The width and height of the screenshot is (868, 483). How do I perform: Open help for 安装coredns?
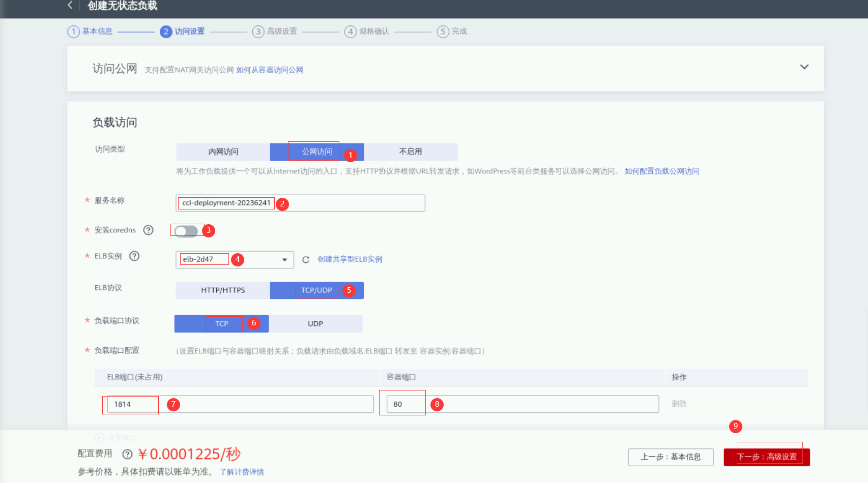(x=148, y=230)
